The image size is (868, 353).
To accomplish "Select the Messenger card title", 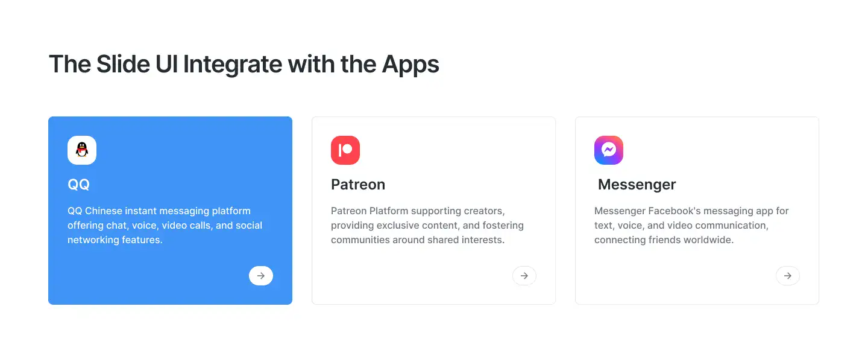I will coord(637,185).
